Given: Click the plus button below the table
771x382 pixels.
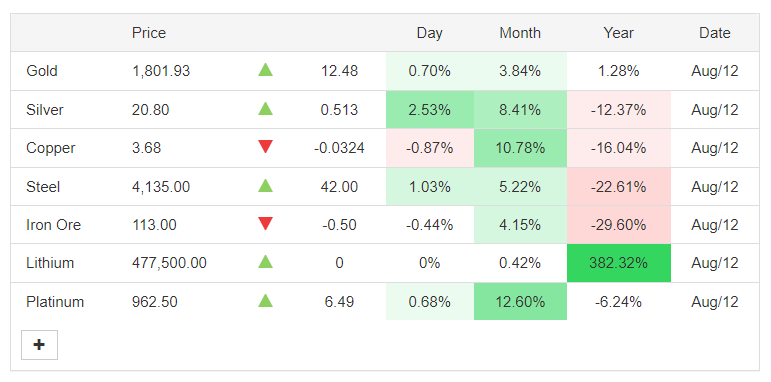Looking at the screenshot, I should coord(39,345).
